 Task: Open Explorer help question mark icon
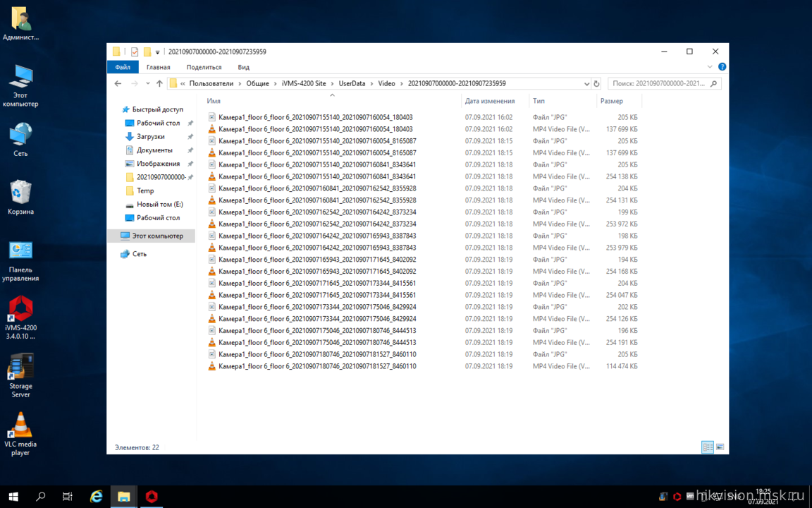coord(722,67)
